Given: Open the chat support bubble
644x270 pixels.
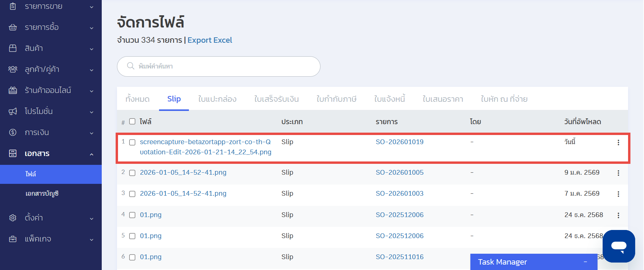Looking at the screenshot, I should pyautogui.click(x=619, y=246).
